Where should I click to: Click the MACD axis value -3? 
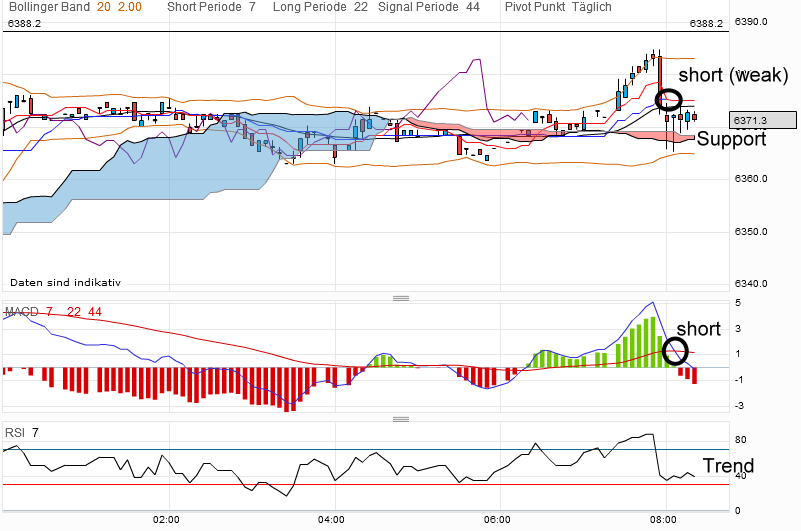click(x=739, y=406)
